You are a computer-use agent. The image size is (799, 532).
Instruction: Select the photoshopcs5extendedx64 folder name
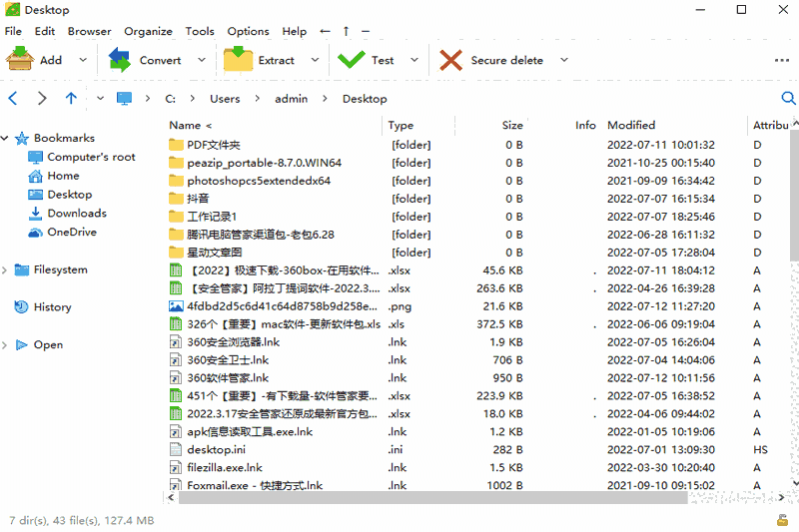click(259, 181)
